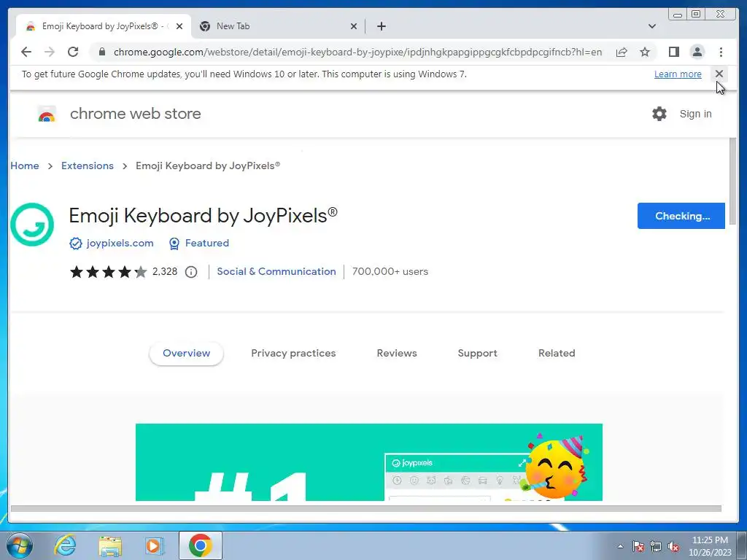
Task: Go back to the previous page
Action: pos(26,52)
